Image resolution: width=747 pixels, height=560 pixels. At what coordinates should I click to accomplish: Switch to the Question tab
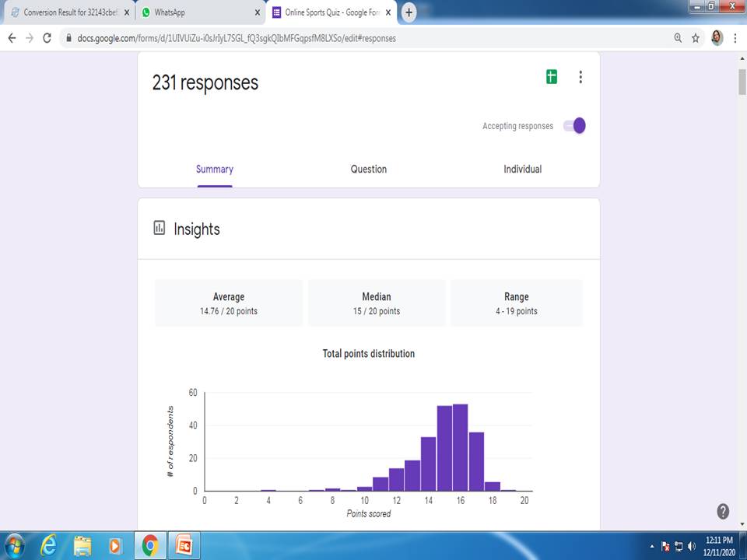pyautogui.click(x=368, y=170)
